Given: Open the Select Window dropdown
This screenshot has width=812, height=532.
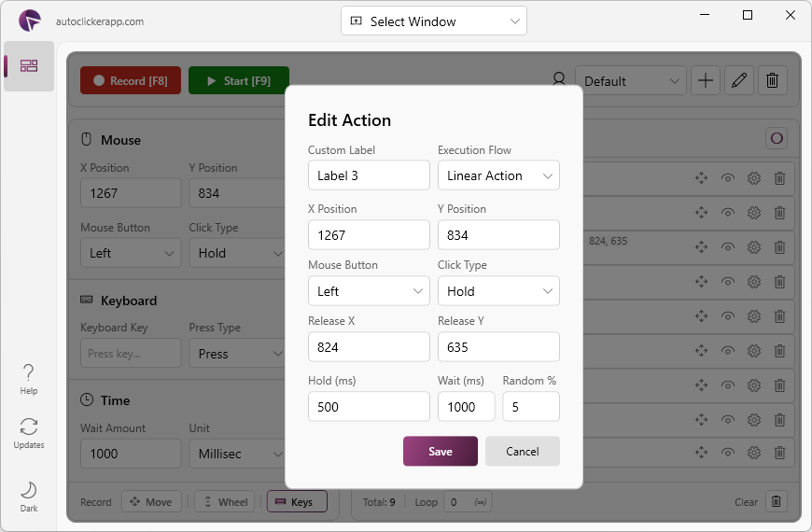Looking at the screenshot, I should (434, 21).
